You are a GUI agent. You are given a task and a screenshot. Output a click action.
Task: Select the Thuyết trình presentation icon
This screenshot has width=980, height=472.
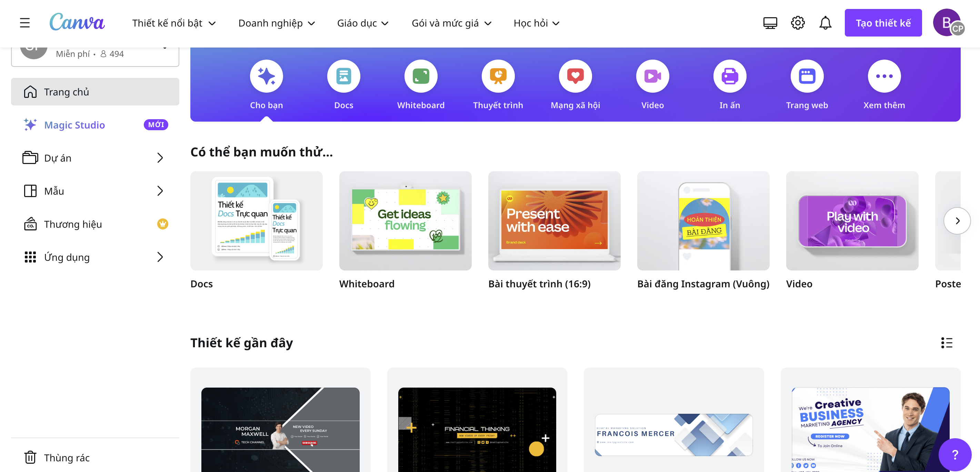coord(498,76)
